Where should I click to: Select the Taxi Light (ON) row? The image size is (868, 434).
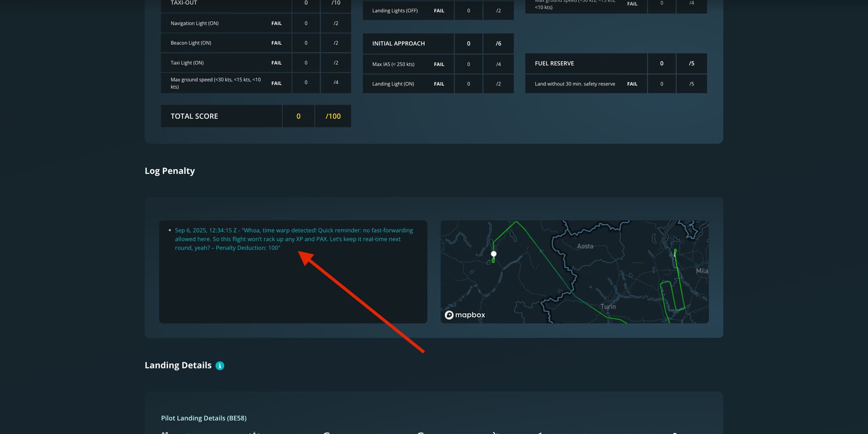[187, 63]
